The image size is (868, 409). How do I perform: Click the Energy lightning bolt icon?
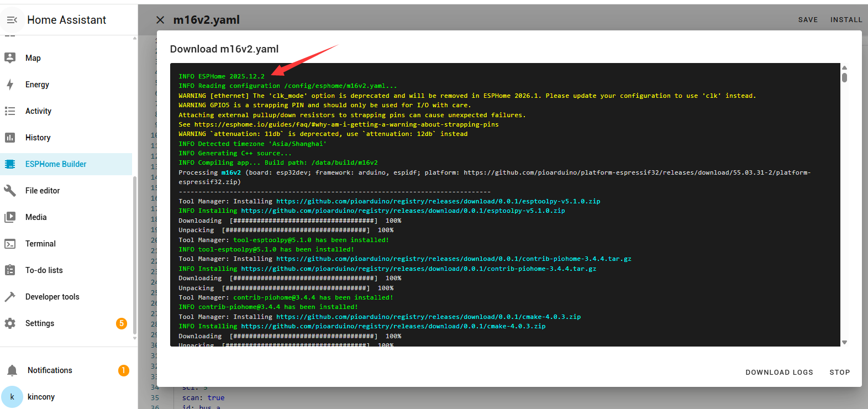pos(10,85)
